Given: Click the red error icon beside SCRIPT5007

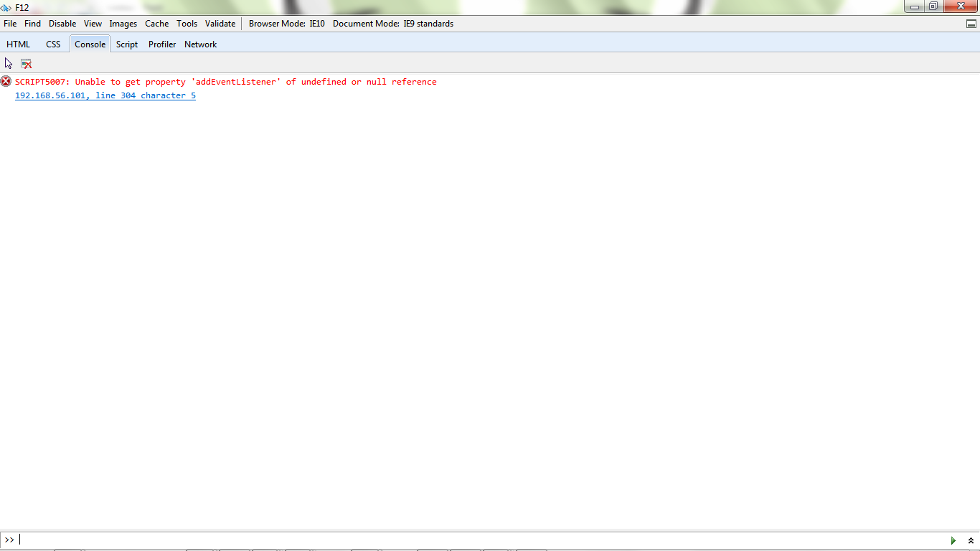Looking at the screenshot, I should 6,81.
